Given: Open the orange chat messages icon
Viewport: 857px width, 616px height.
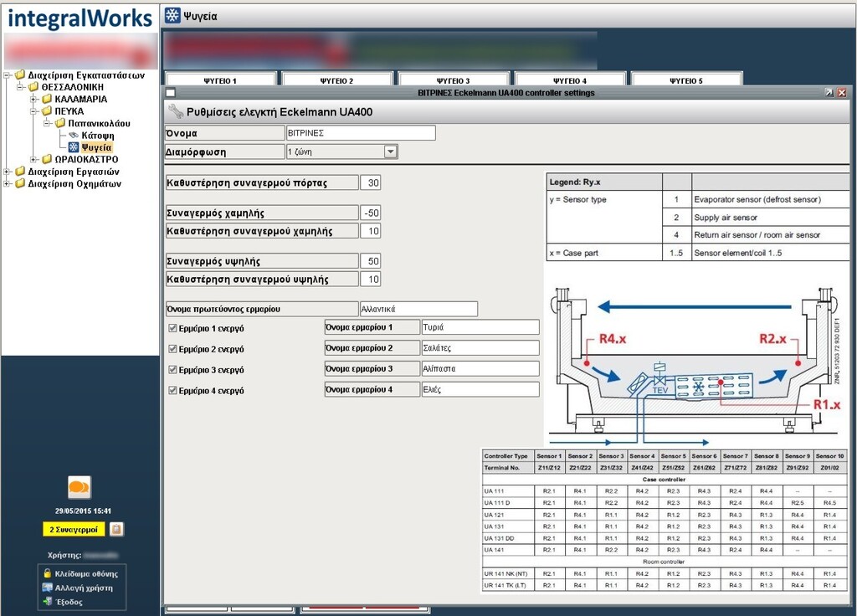Looking at the screenshot, I should click(80, 486).
